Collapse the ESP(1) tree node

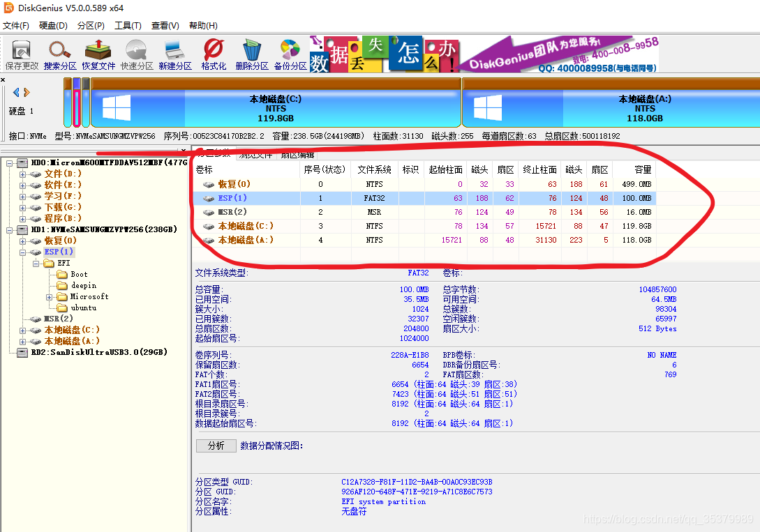pos(22,252)
